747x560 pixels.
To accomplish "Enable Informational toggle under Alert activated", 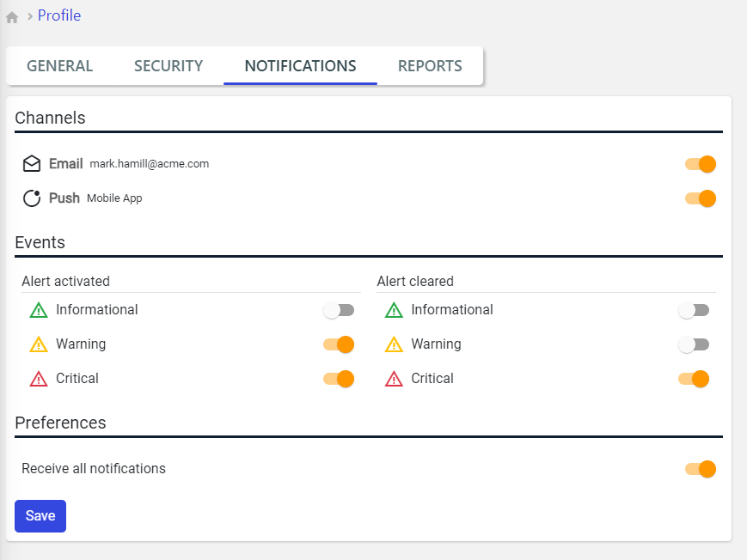I will 339,310.
